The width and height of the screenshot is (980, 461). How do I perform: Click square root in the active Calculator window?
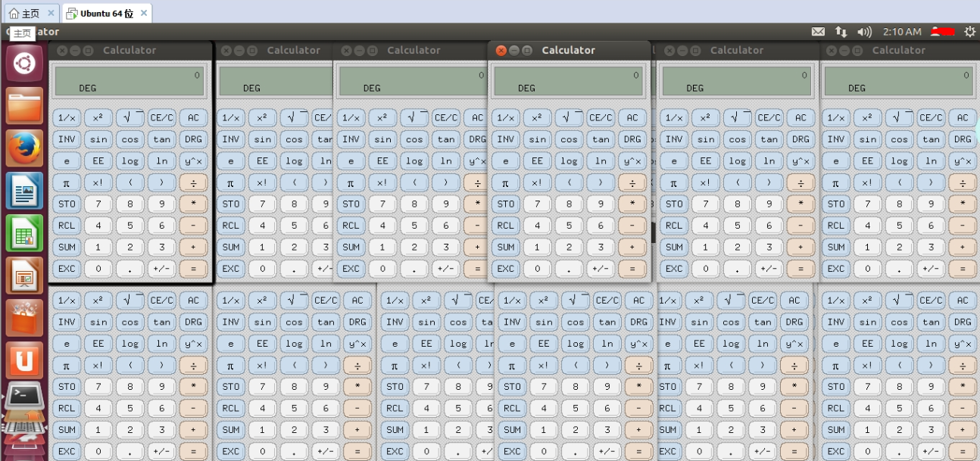click(x=569, y=117)
